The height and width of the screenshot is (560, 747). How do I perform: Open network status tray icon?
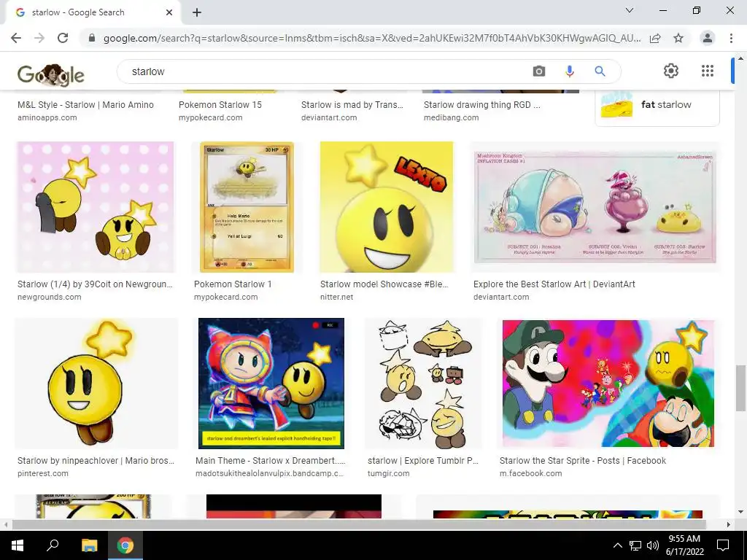635,545
